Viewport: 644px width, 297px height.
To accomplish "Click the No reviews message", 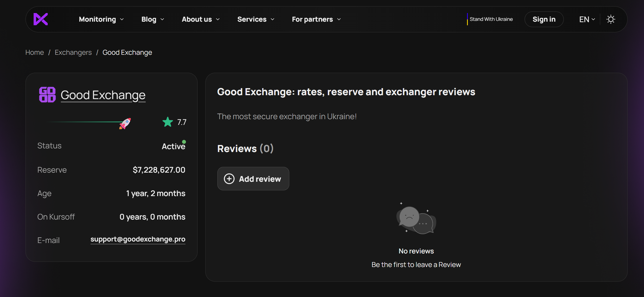I will [416, 251].
